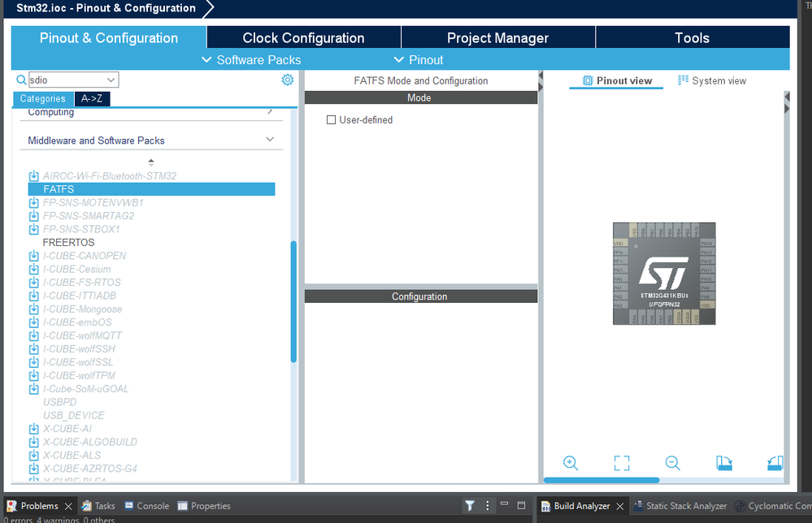
Task: Select FREERTOS in the middleware list
Action: [69, 242]
